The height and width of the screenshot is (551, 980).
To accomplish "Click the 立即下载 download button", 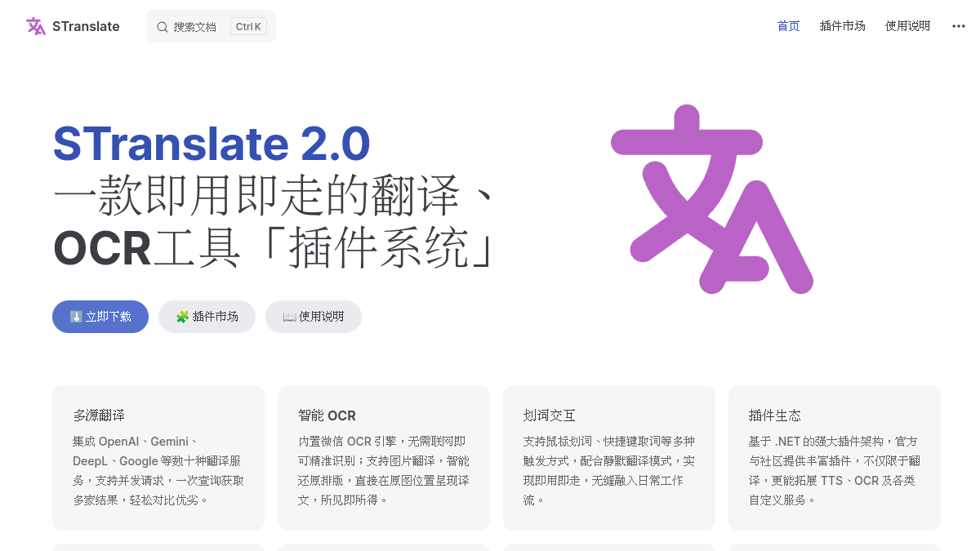I will [100, 317].
